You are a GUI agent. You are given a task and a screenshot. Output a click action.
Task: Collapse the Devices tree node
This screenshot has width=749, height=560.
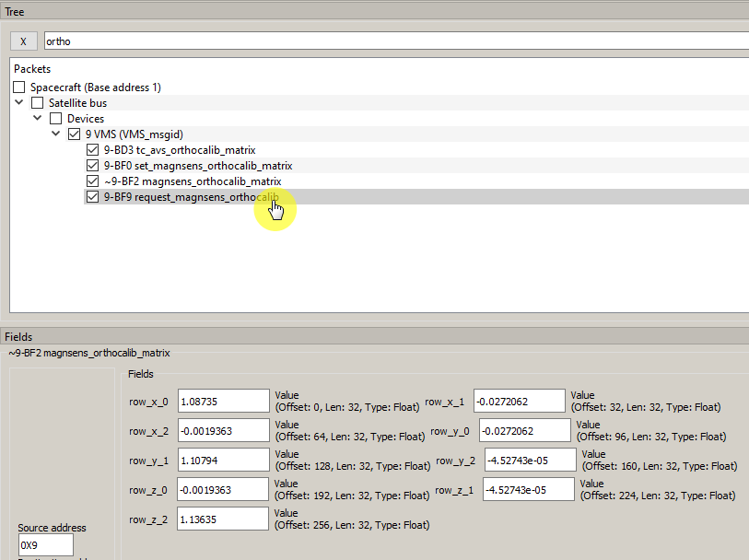pyautogui.click(x=38, y=119)
